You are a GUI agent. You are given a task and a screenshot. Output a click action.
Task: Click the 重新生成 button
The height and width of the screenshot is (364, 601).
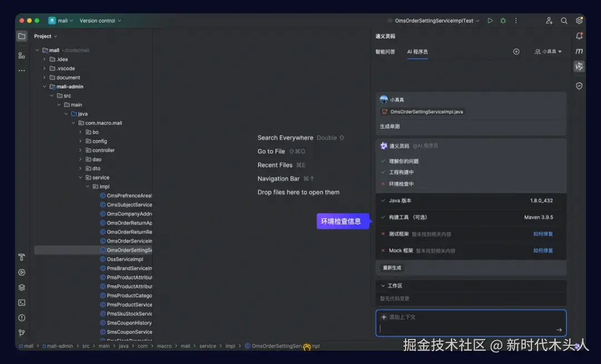tap(392, 268)
